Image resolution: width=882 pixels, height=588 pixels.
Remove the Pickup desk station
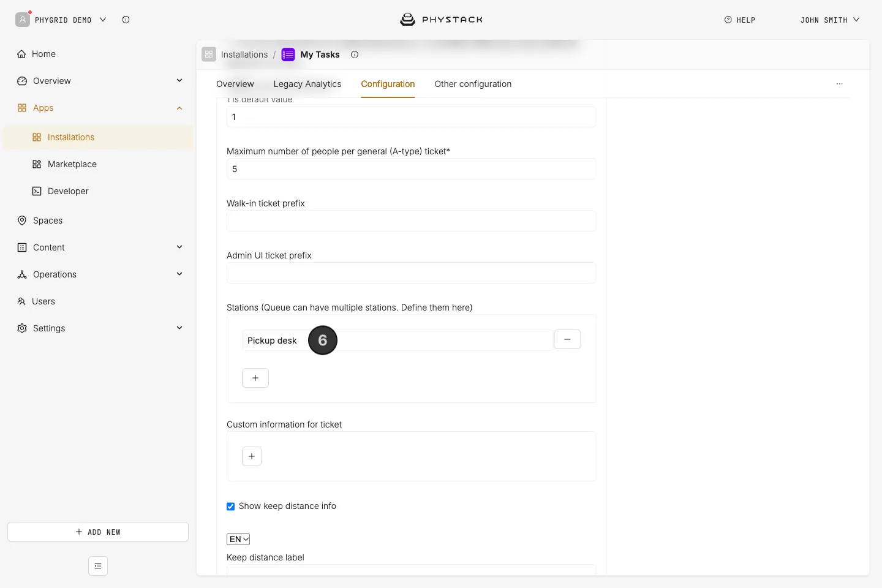[567, 339]
